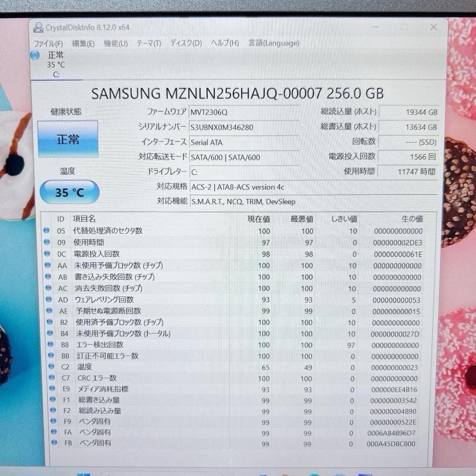Select the C: drive health circle above the tabs

point(34,55)
